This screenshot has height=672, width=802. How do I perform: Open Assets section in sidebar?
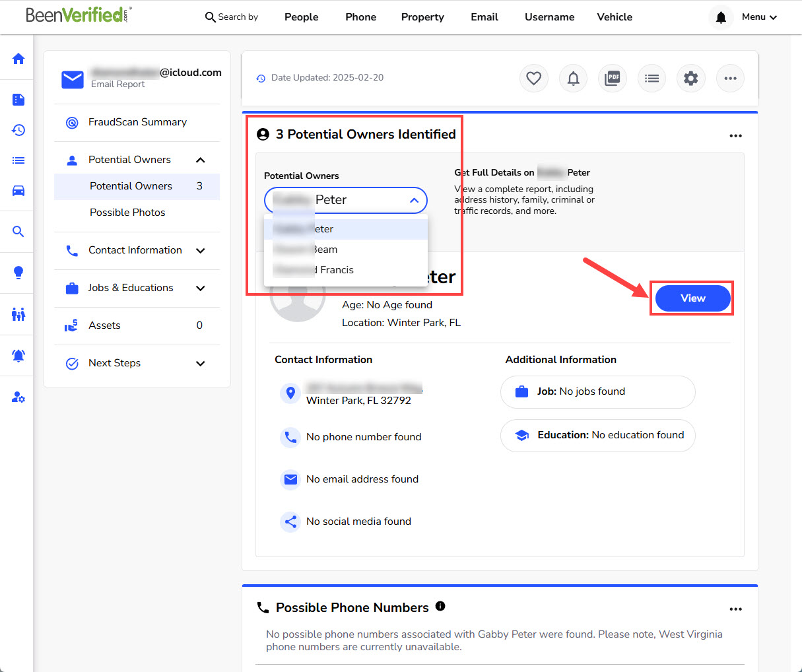point(137,325)
